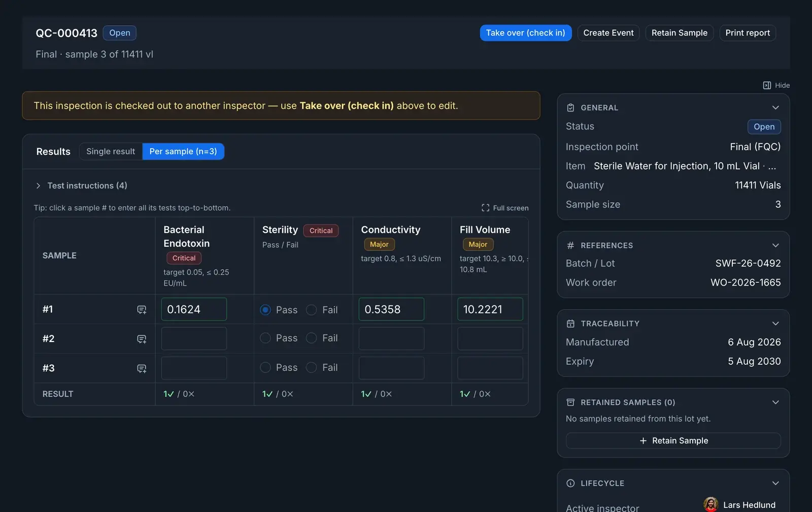
Task: Click Fill Volume value 10.2221
Action: (x=490, y=310)
